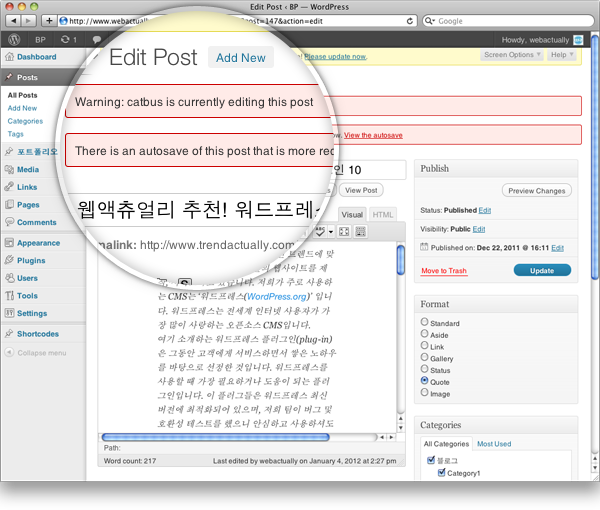Click the Pages sidebar icon

[x=9, y=204]
